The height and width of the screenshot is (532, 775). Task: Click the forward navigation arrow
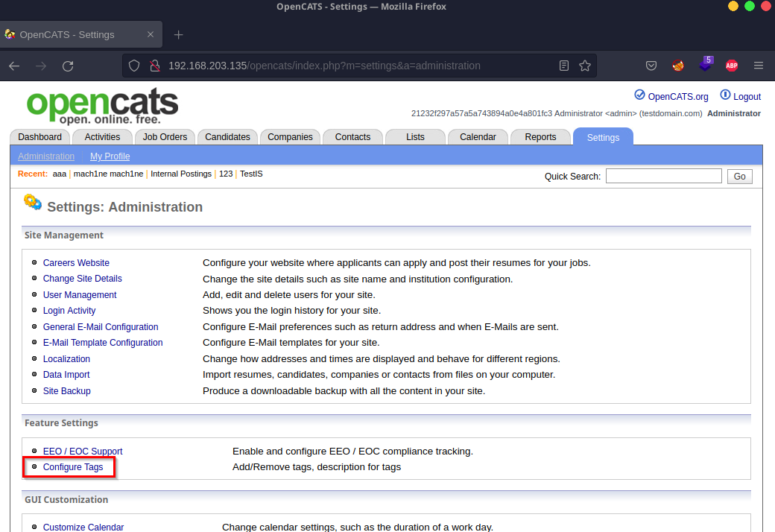[x=40, y=66]
